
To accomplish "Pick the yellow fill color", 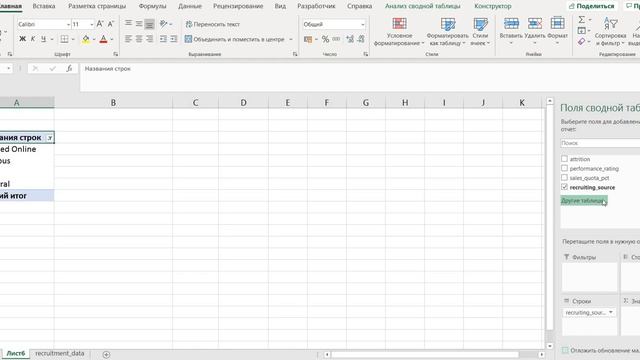I will click(x=86, y=39).
